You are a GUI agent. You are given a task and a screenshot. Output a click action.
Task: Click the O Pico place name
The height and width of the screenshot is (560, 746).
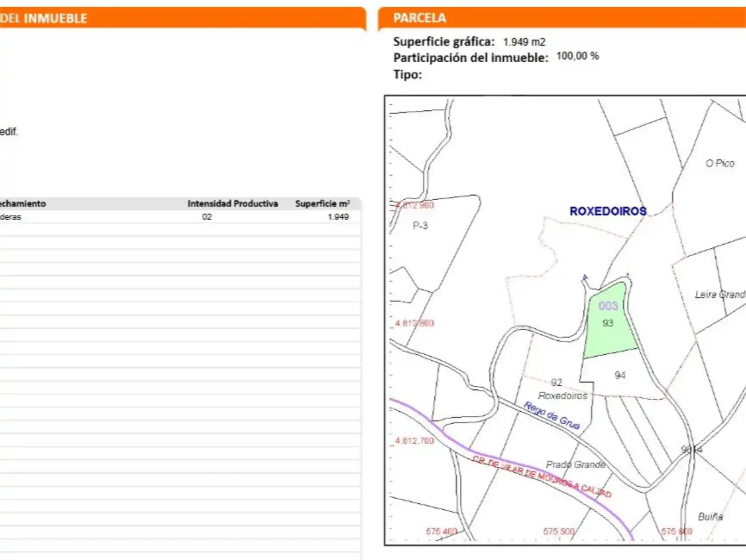[x=720, y=163]
